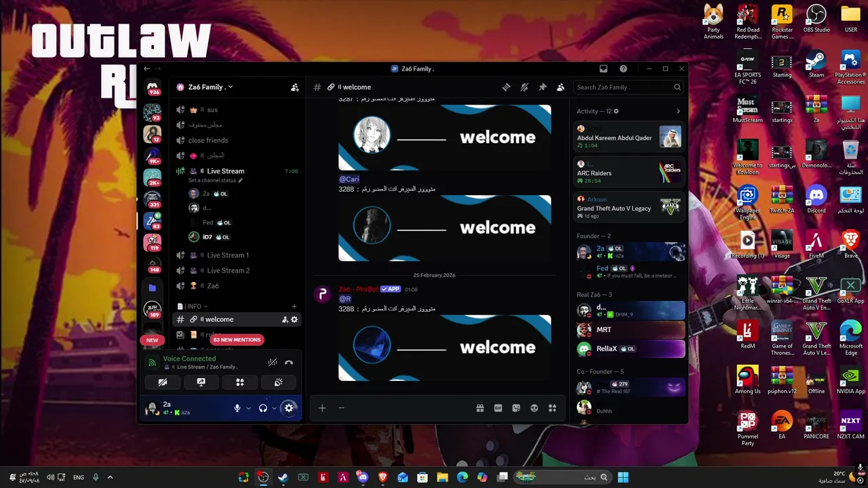Open server folder icon in server list

tap(153, 288)
